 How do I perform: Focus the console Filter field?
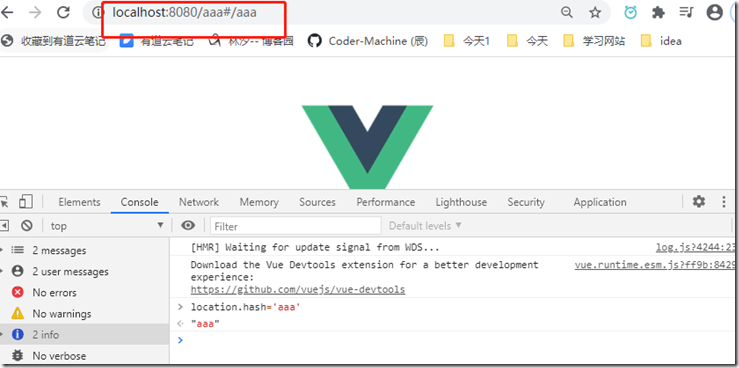pos(296,226)
